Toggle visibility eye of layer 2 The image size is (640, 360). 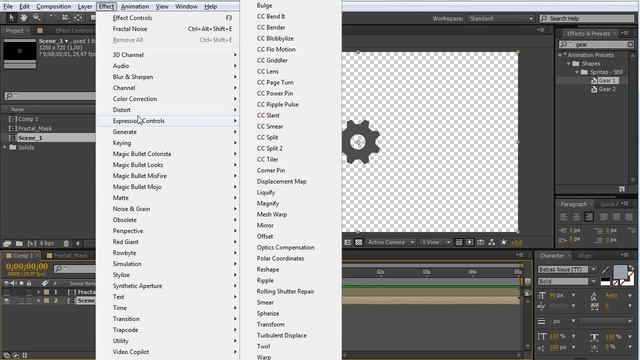7,300
